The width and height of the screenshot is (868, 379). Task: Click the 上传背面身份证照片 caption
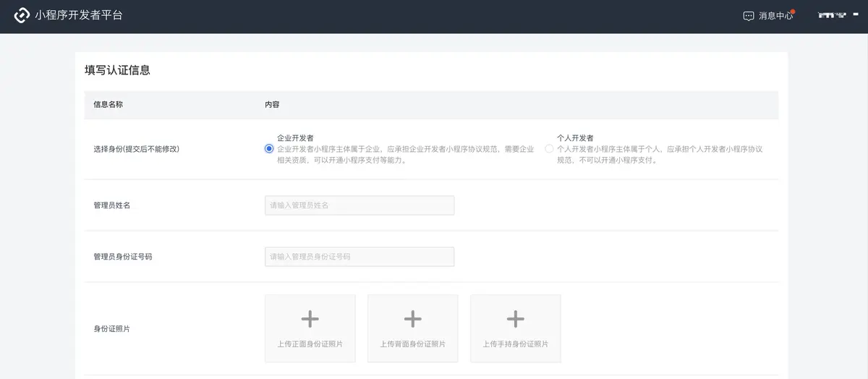[412, 344]
